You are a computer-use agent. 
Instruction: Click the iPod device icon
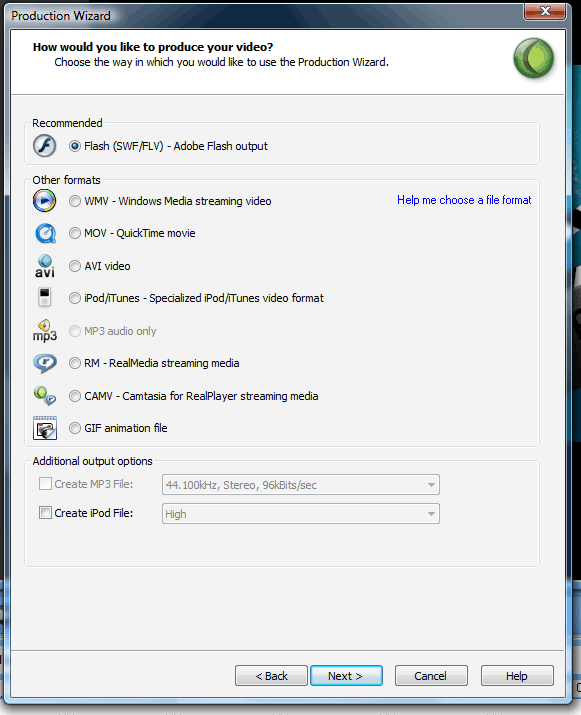pyautogui.click(x=44, y=297)
